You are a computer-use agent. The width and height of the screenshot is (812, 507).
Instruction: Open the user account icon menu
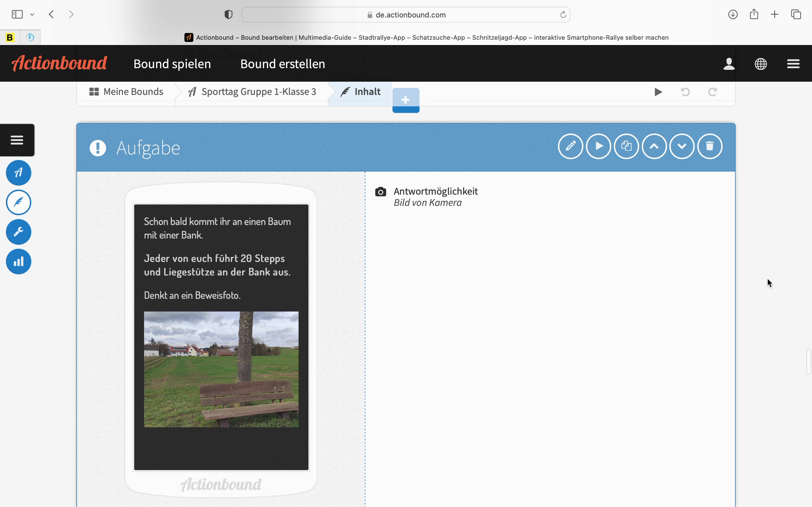click(x=729, y=64)
